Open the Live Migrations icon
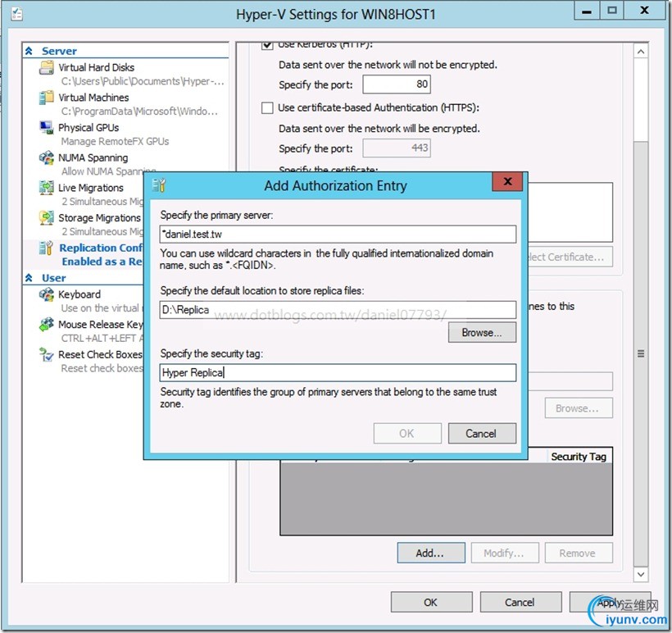The width and height of the screenshot is (672, 633). click(46, 188)
